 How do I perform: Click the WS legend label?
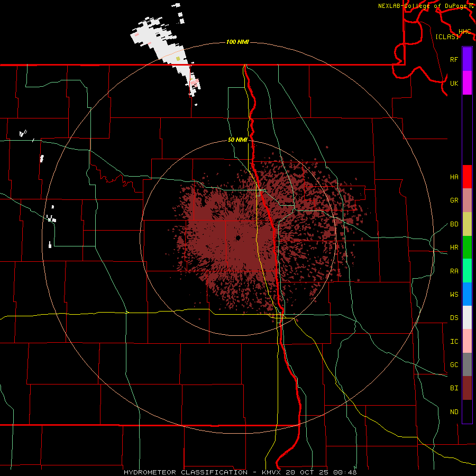pos(454,295)
